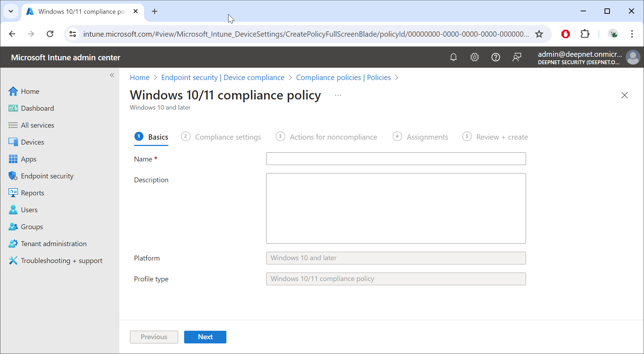
Task: Click the Tenant administration sidebar icon
Action: click(13, 244)
